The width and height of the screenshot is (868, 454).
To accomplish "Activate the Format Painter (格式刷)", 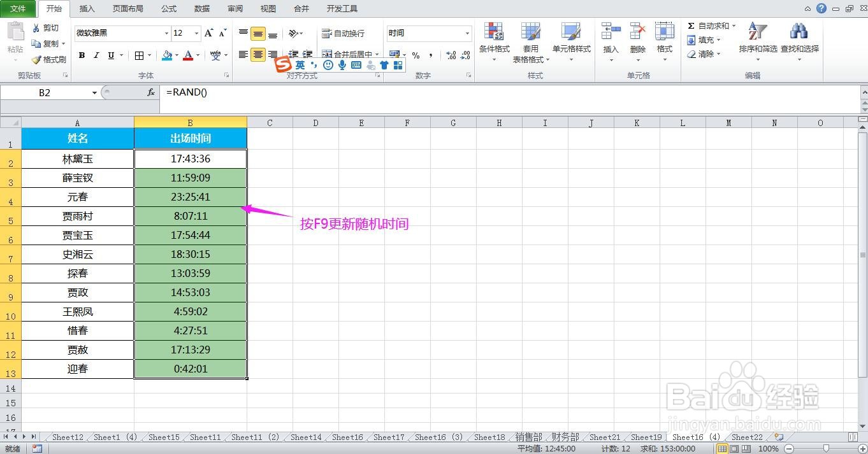I will point(49,59).
